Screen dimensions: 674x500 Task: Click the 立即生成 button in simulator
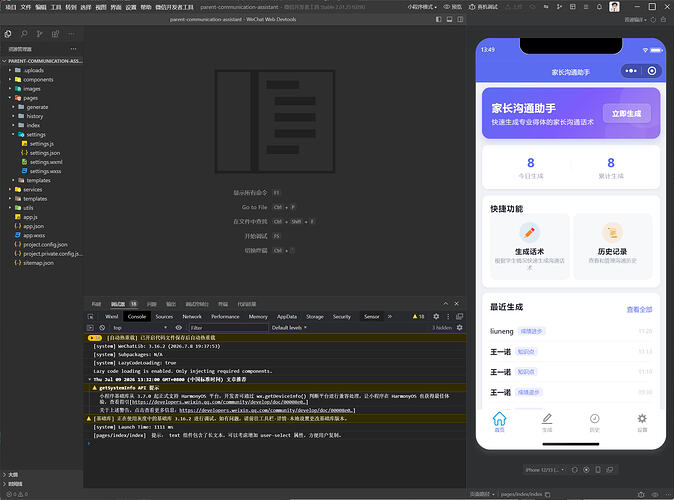click(x=626, y=113)
